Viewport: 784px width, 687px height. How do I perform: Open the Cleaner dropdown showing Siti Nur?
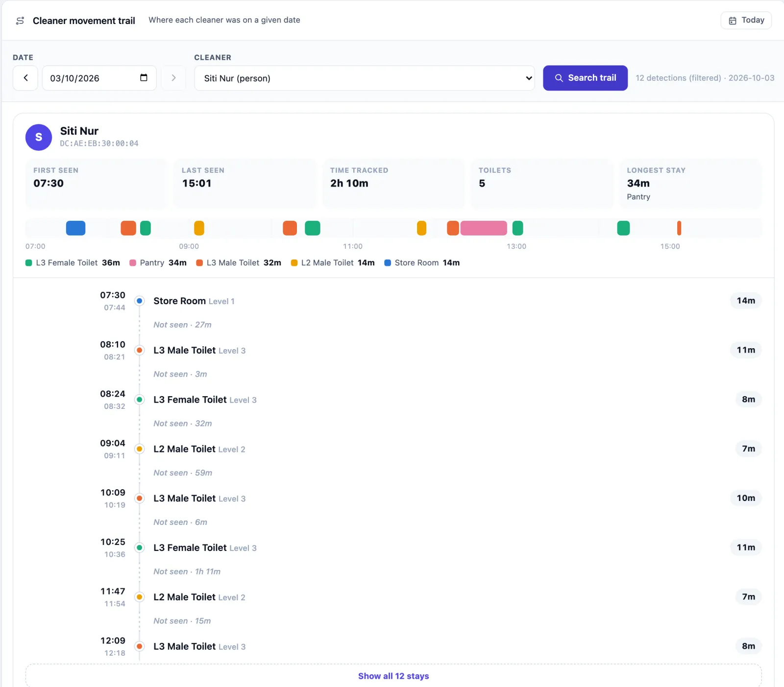(x=365, y=78)
